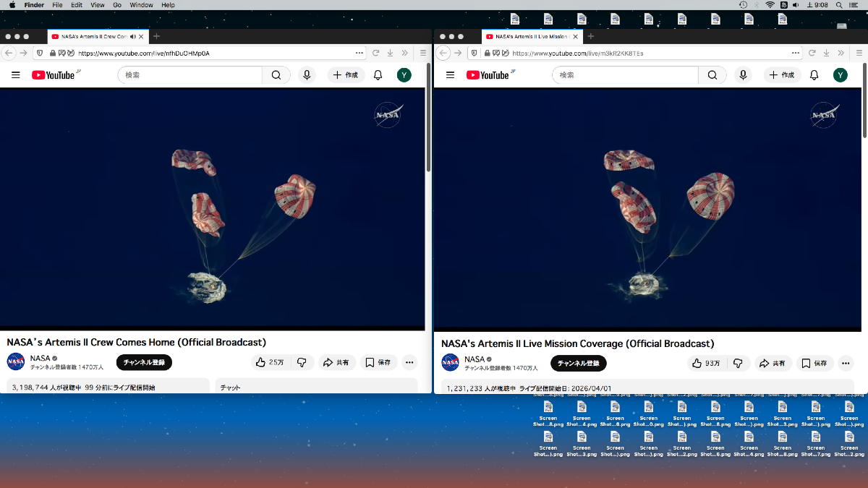Expand toolbar overflow chevron in left browser
The height and width of the screenshot is (488, 868).
(x=404, y=53)
